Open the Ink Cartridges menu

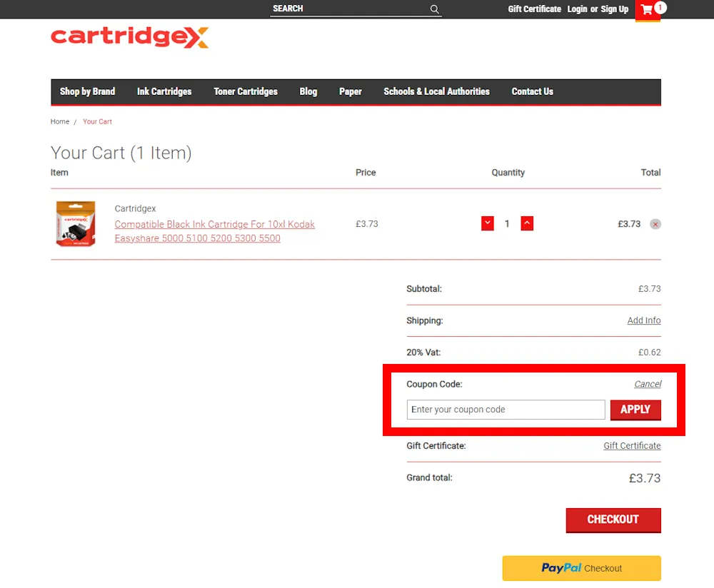[x=164, y=91]
